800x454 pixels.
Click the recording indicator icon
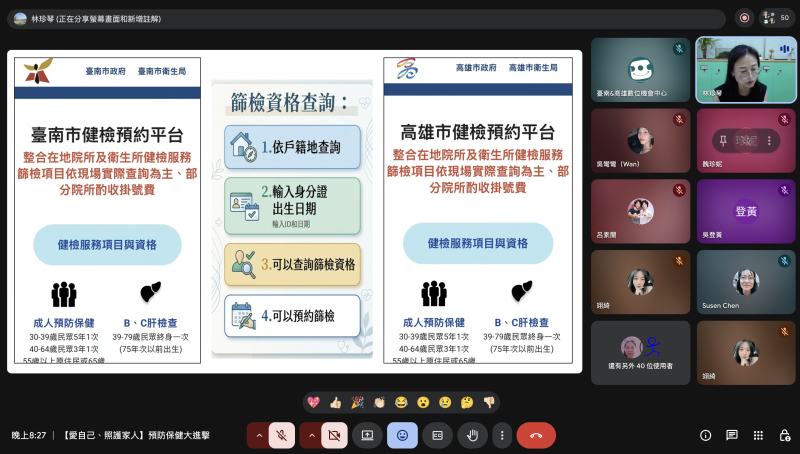point(744,18)
